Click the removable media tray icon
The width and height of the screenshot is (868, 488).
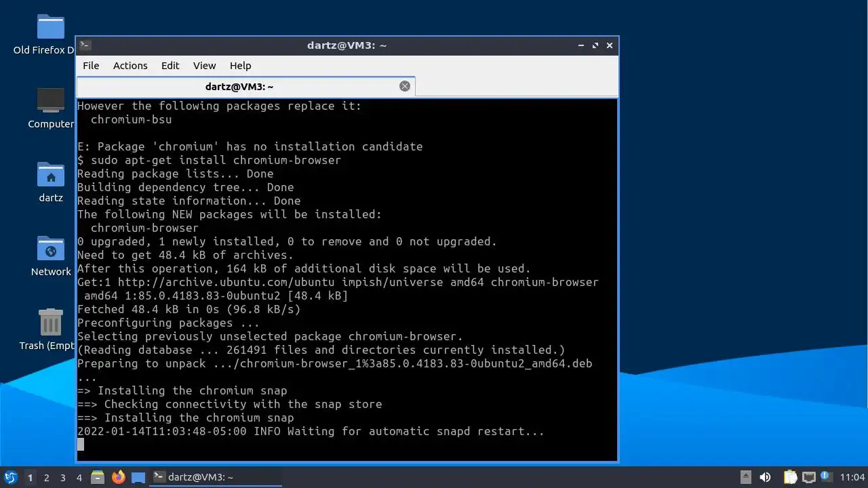[x=745, y=477]
